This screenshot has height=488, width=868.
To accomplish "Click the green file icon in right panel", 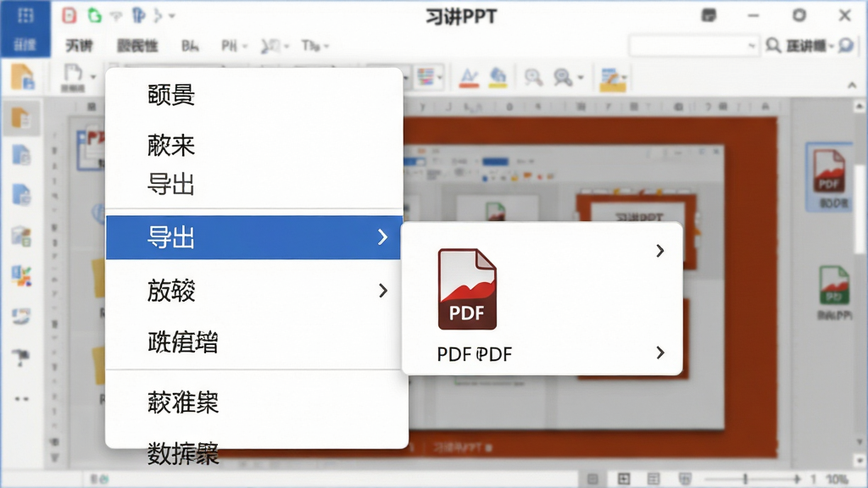I will (834, 285).
